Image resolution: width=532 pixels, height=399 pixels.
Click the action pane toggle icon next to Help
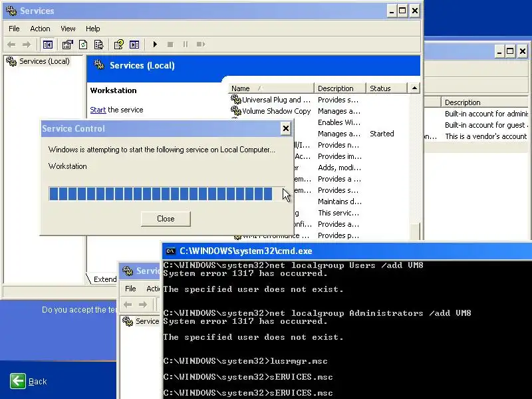pyautogui.click(x=134, y=45)
